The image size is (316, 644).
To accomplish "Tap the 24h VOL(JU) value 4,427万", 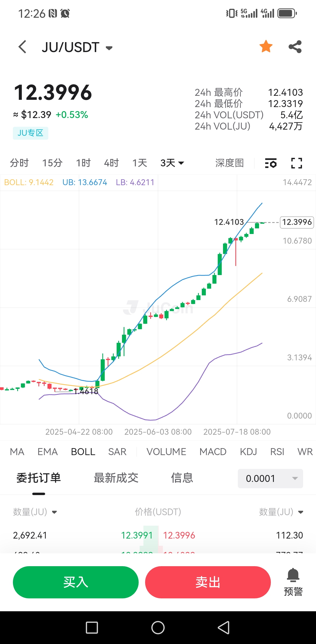I will coord(286,126).
